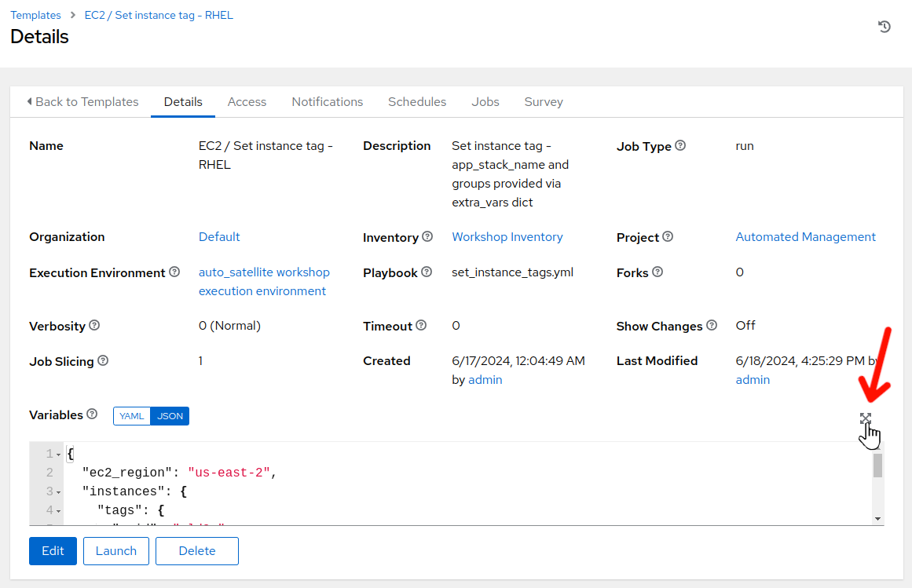Image resolution: width=912 pixels, height=588 pixels.
Task: Click the help icon next to Job Type
Action: pos(680,145)
